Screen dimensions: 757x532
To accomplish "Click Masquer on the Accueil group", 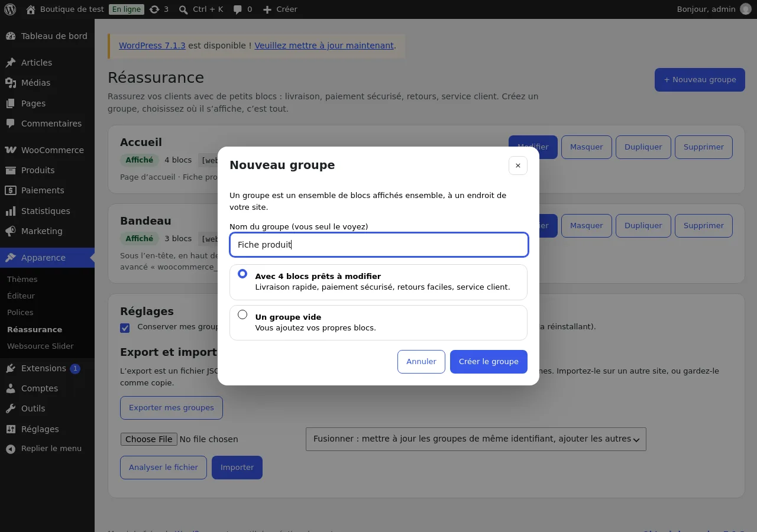I will (587, 147).
